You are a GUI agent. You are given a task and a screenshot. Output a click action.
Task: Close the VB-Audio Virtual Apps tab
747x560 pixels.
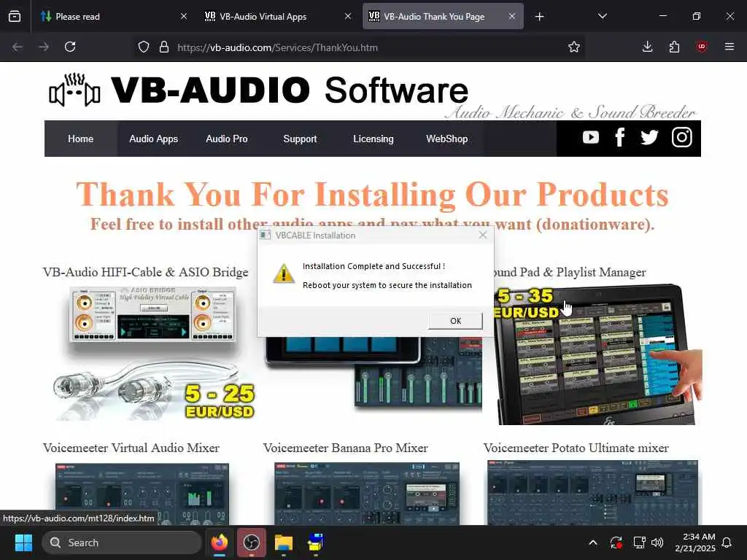pyautogui.click(x=348, y=16)
